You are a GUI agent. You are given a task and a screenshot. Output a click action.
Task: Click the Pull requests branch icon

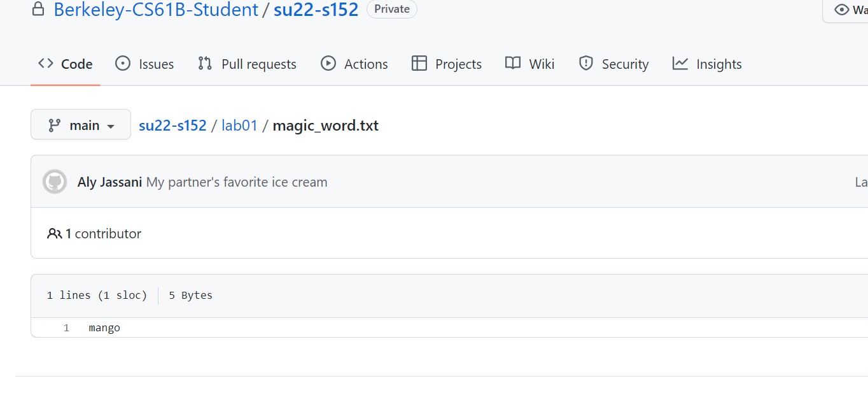[205, 64]
